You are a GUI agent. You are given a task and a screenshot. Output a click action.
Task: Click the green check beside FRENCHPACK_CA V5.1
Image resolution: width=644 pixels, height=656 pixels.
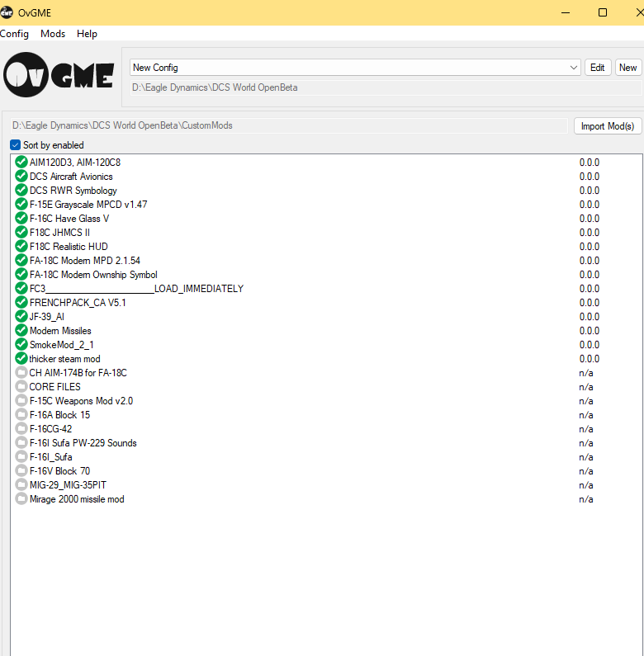(x=21, y=302)
